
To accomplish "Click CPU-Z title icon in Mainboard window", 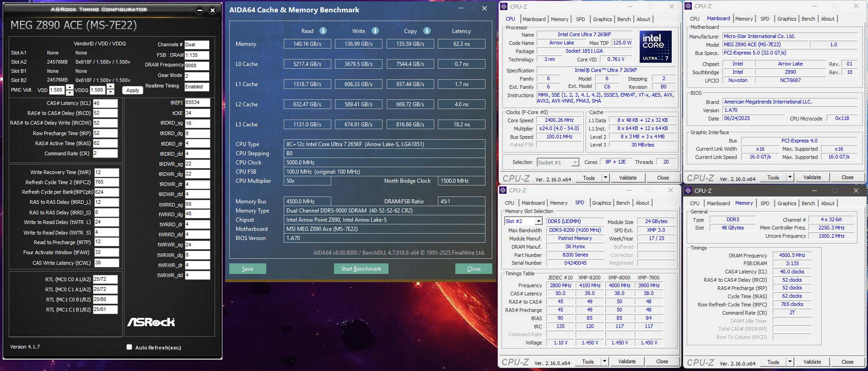I will (688, 6).
